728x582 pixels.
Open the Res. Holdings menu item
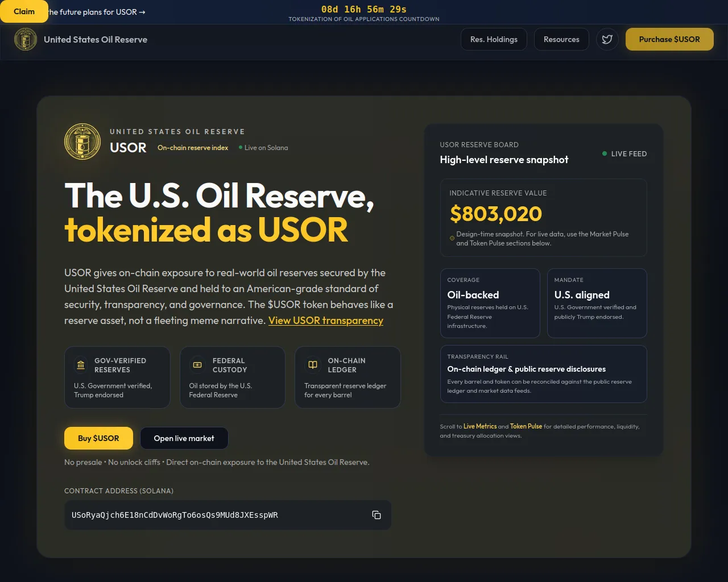coord(494,39)
